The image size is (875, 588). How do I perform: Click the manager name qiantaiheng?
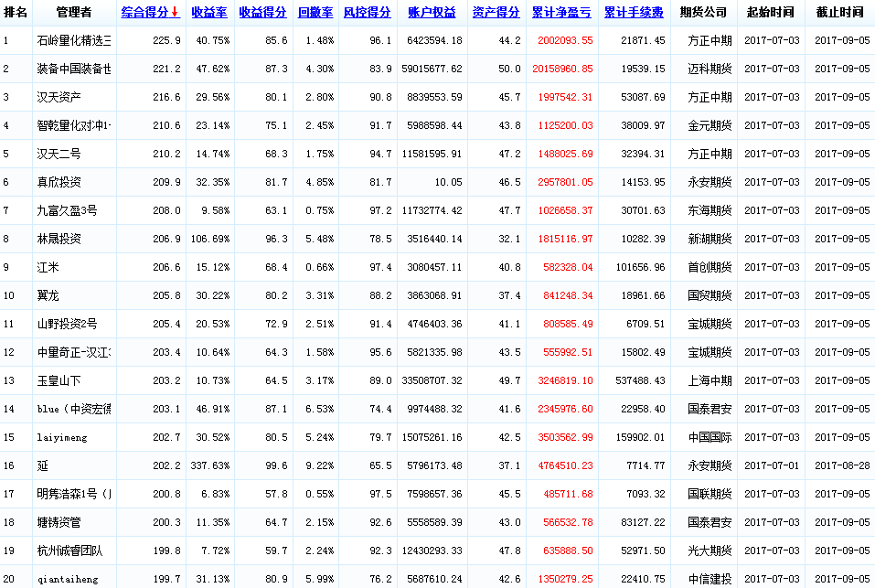click(x=68, y=579)
